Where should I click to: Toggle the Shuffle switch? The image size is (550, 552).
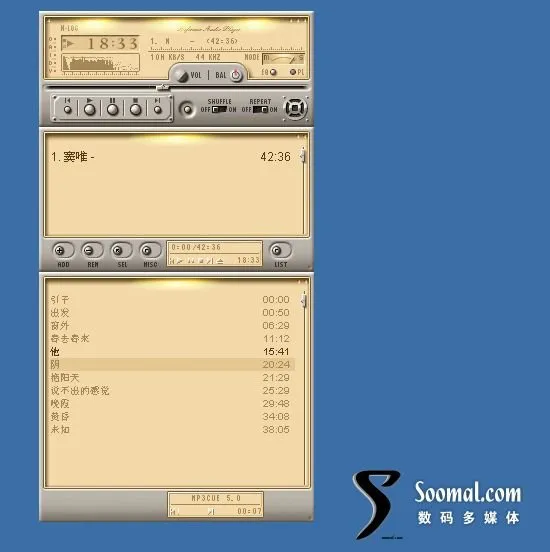(x=219, y=109)
